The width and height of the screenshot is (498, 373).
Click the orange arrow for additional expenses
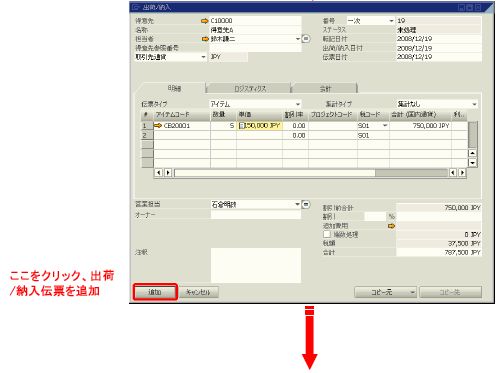coord(391,226)
